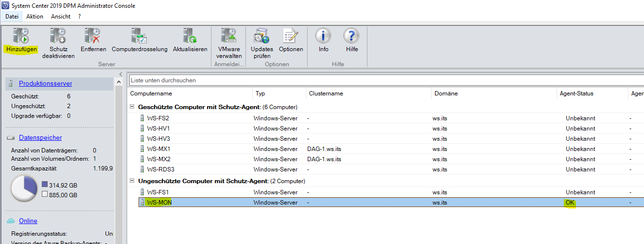This screenshot has width=644, height=244.
Task: Click the server icon beside WS-HV1
Action: (142, 129)
